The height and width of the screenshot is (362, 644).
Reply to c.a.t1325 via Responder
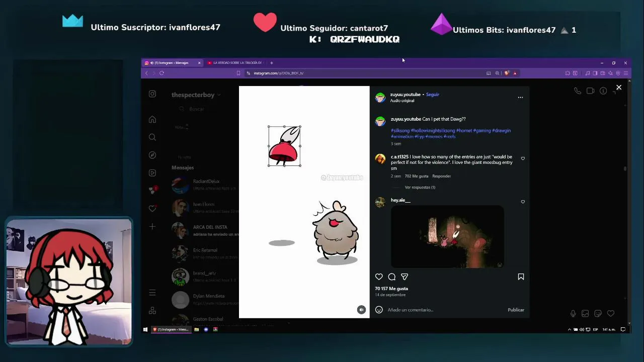coord(441,176)
